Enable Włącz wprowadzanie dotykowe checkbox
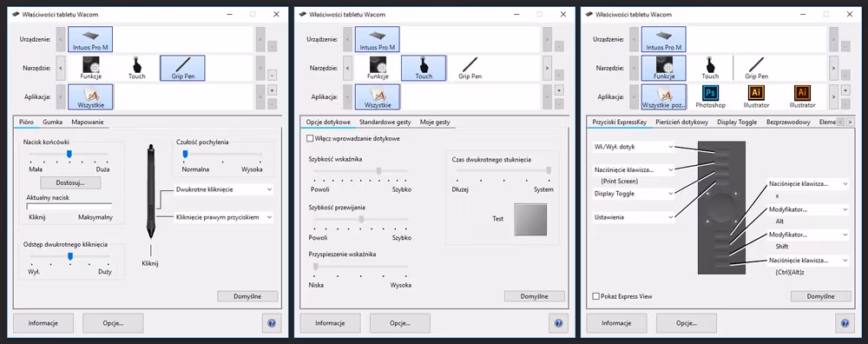The image size is (868, 344). point(310,138)
